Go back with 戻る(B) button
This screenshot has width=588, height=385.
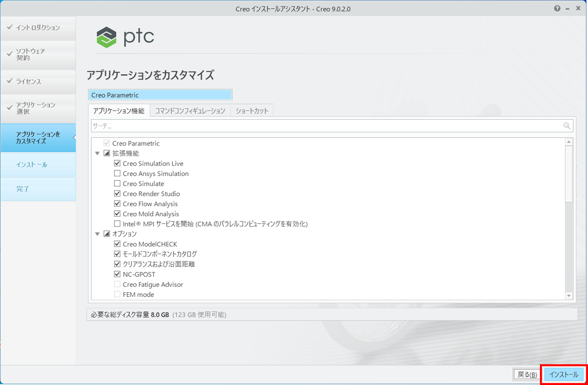click(x=527, y=374)
